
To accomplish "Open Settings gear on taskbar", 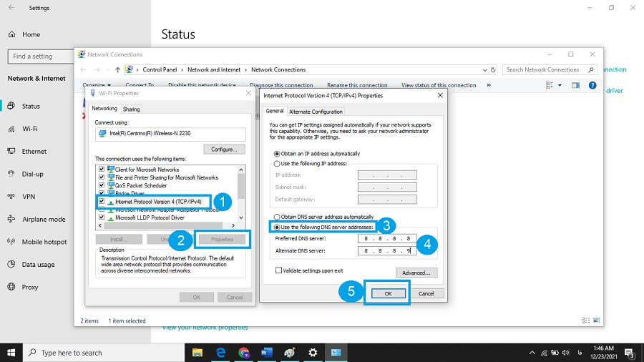I will (x=313, y=353).
